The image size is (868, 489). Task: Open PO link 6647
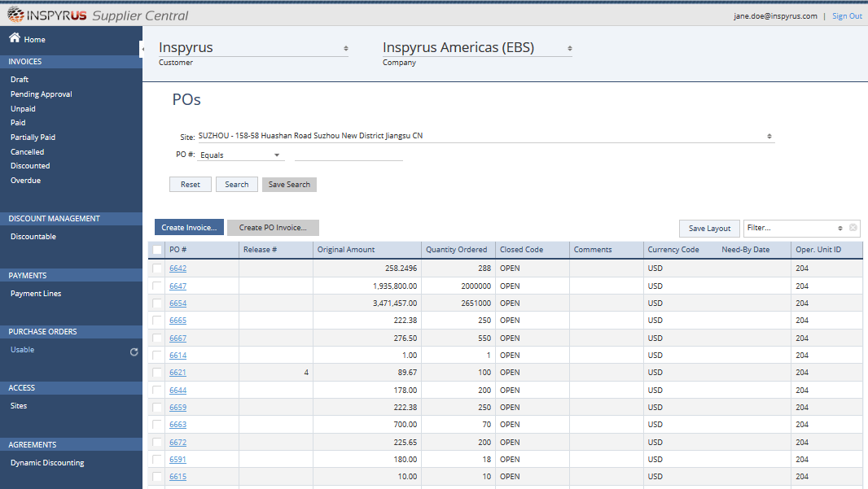[x=178, y=286]
